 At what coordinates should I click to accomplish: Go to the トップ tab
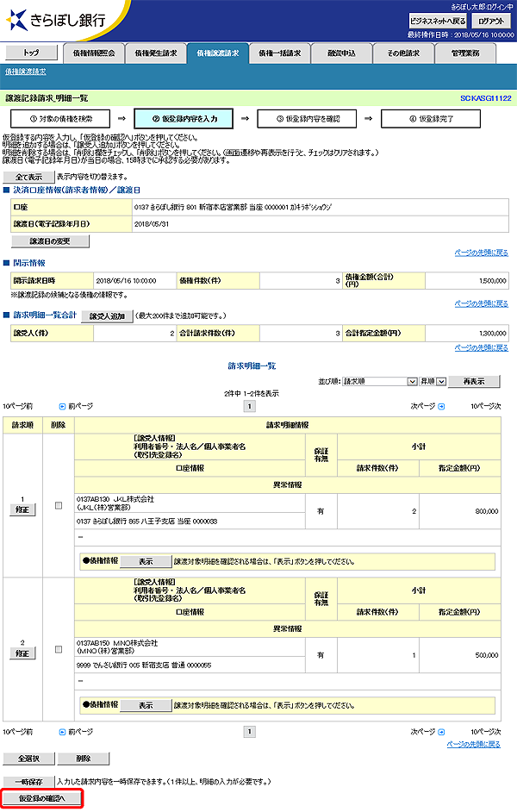pyautogui.click(x=31, y=53)
